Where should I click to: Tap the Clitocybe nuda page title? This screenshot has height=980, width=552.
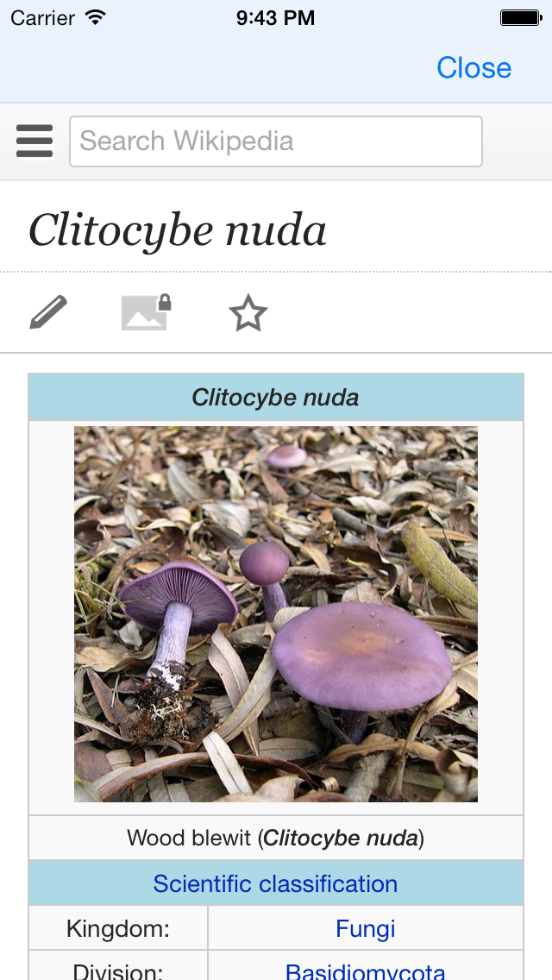(178, 230)
